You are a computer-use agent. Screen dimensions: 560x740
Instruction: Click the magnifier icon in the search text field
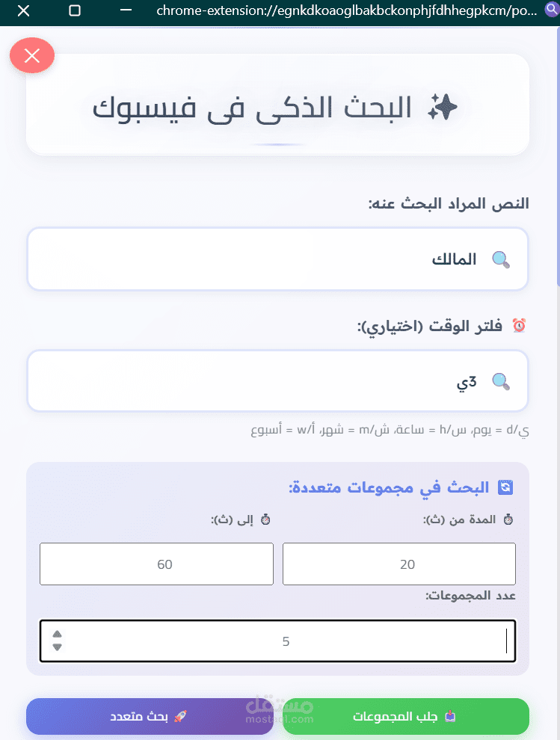tap(501, 259)
